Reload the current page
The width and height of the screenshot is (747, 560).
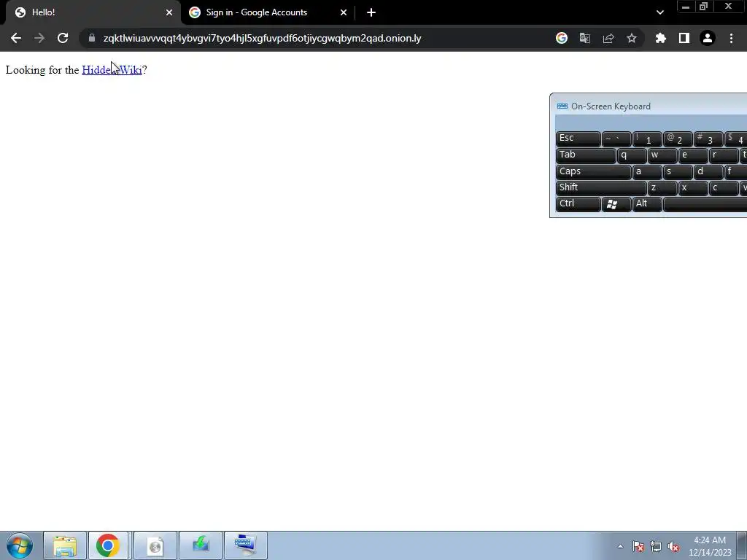(63, 38)
